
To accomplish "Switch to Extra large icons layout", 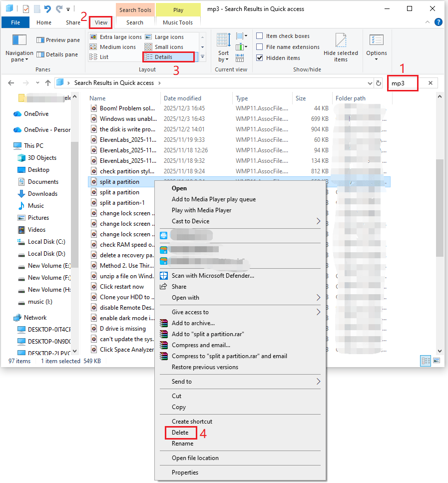I will (115, 37).
